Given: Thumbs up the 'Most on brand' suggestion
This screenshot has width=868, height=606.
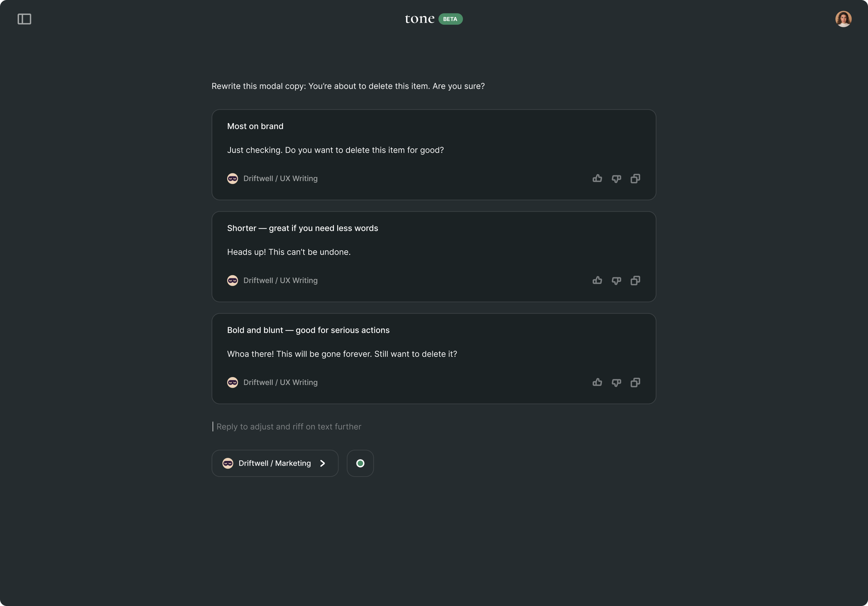Looking at the screenshot, I should (597, 179).
